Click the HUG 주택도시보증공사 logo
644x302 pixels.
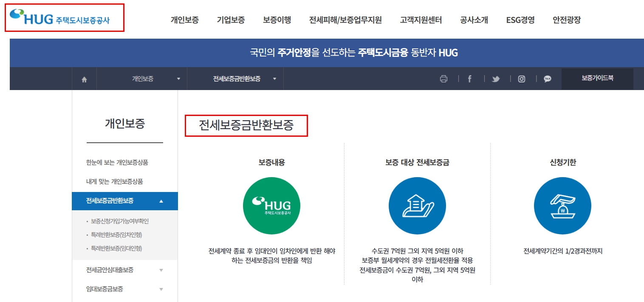tap(59, 17)
